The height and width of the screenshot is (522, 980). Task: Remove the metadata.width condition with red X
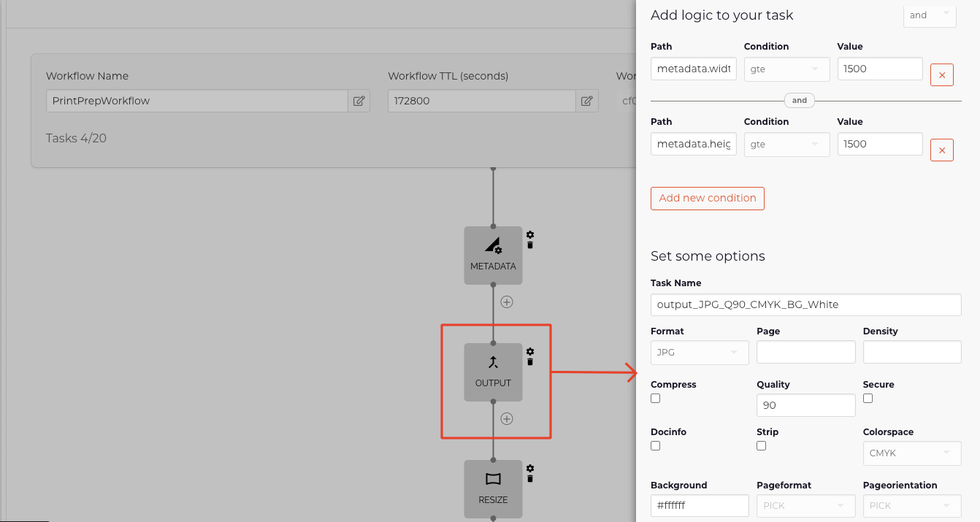coord(941,74)
